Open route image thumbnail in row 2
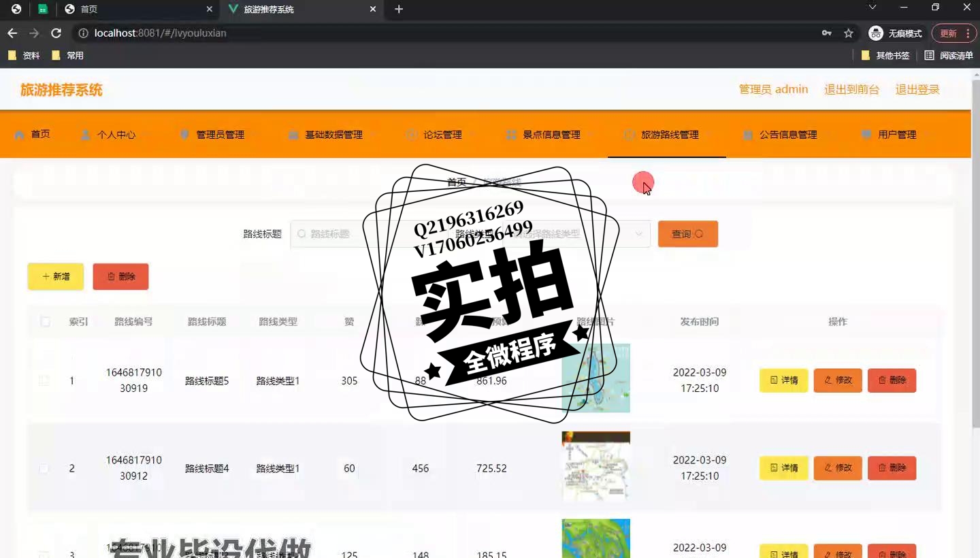 (596, 466)
